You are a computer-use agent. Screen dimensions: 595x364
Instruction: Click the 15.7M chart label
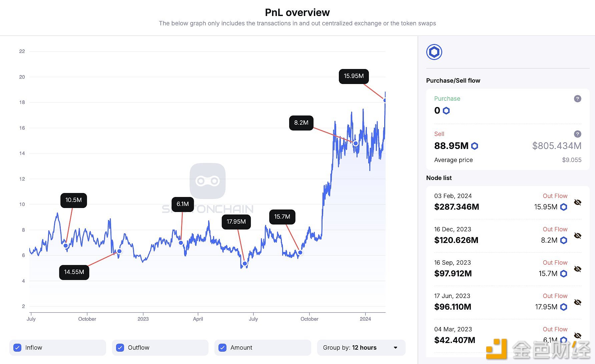(x=282, y=217)
